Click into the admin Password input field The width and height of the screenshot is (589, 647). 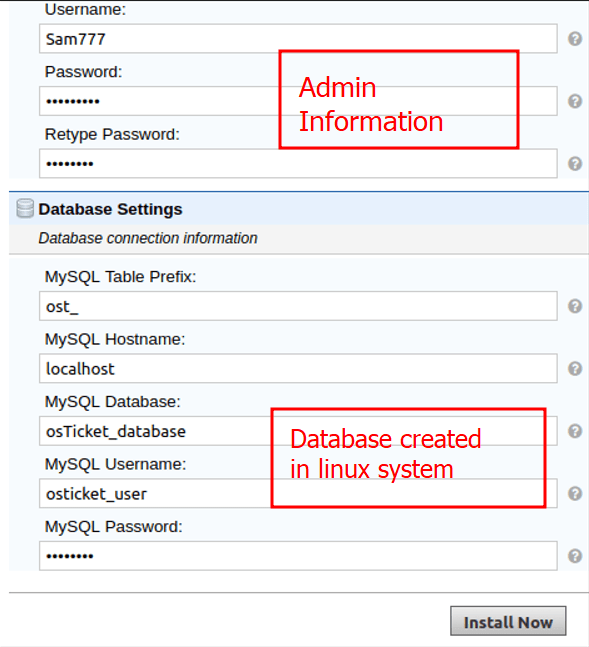298,101
